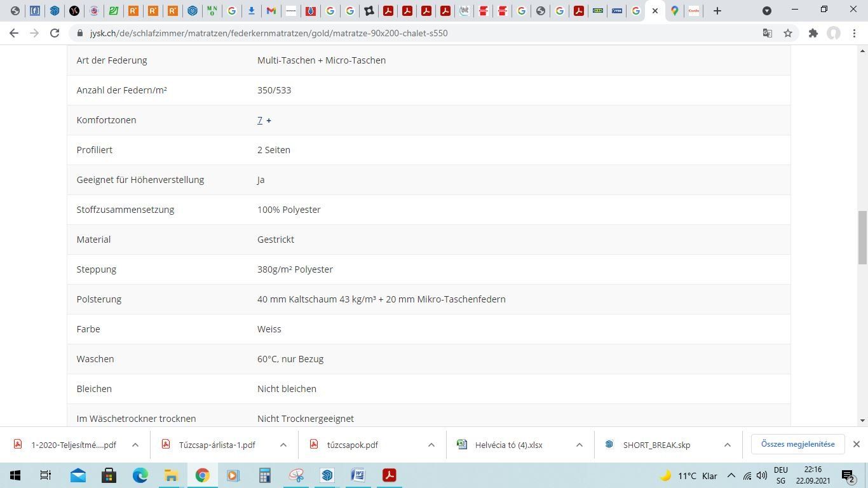Open Microsoft Store on the taskbar
Screen dimensions: 868x488
click(x=109, y=475)
